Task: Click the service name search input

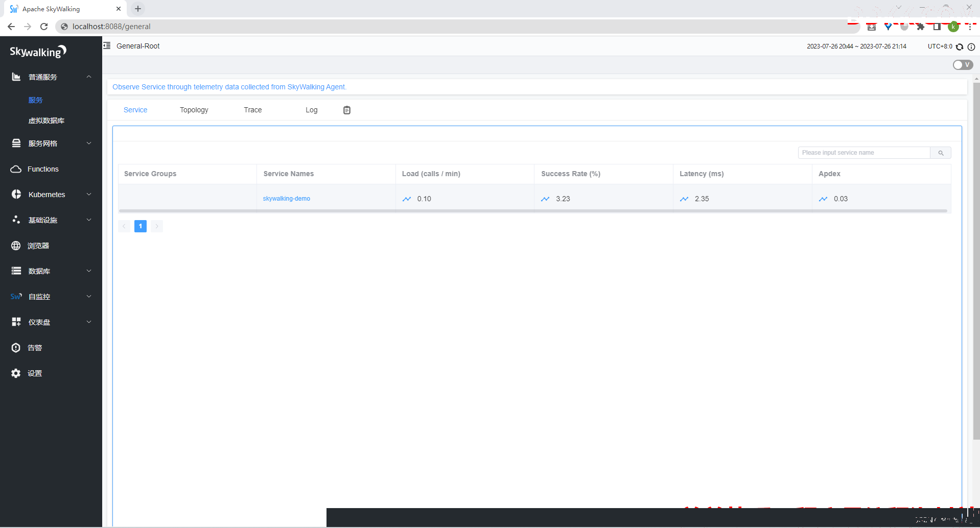Action: pos(864,153)
